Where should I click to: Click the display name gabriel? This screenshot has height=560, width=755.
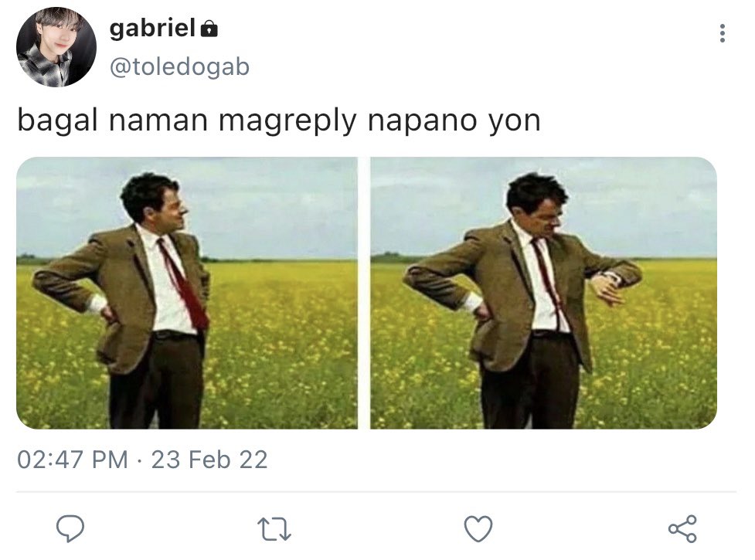(152, 28)
